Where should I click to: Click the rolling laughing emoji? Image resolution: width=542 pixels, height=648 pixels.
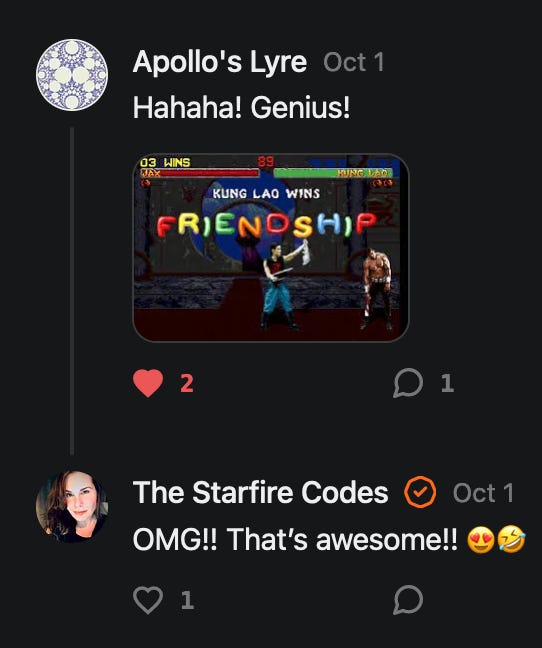(x=511, y=539)
